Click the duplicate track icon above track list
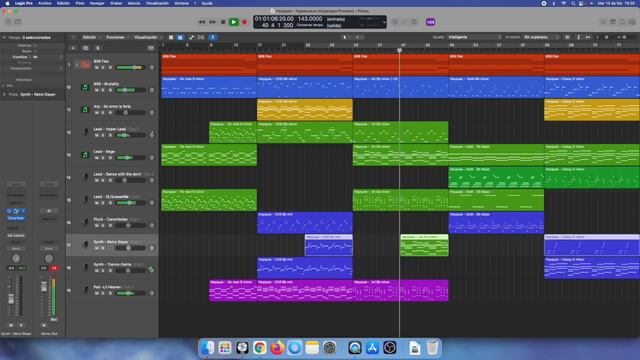 tap(85, 48)
